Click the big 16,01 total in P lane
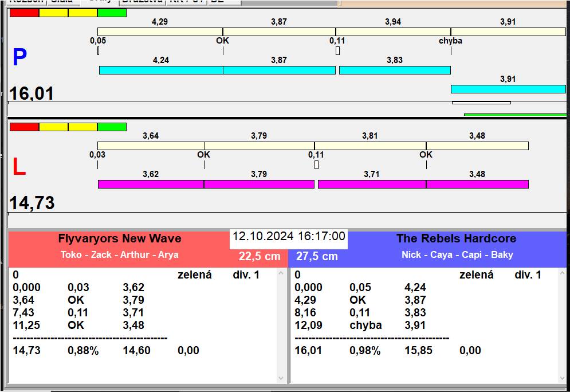The height and width of the screenshot is (392, 570). 32,93
